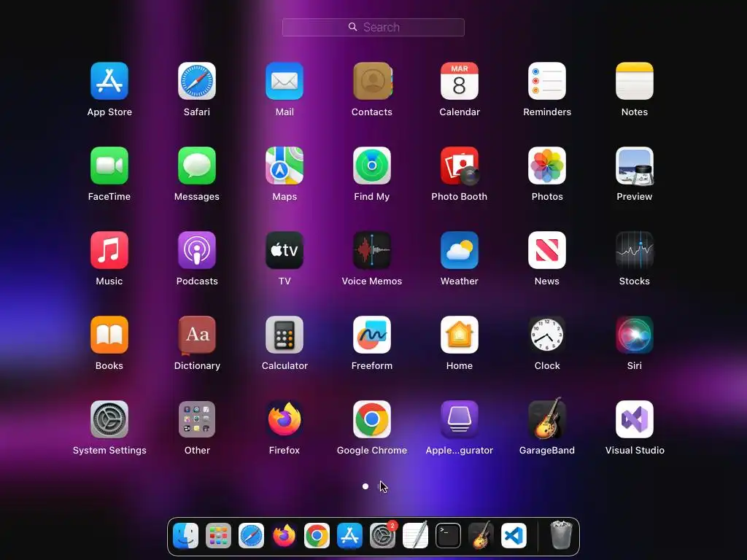
Task: Launch Visual Studio from the grid
Action: click(x=635, y=419)
